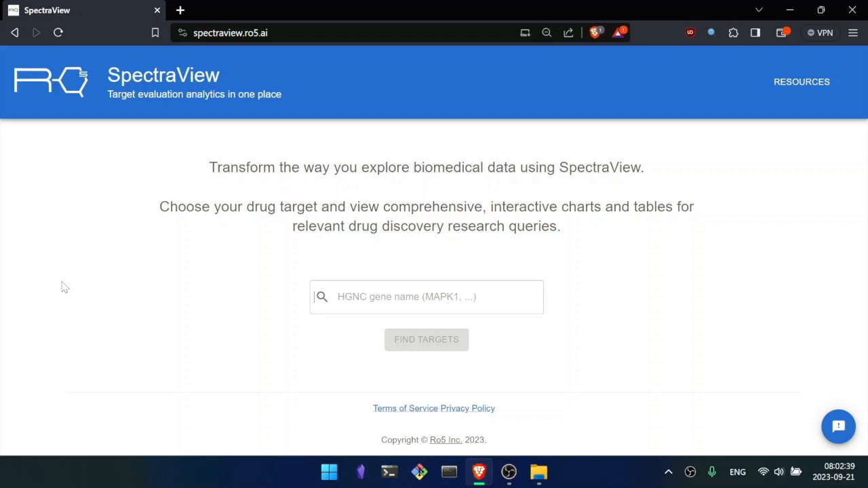Open a new browser tab
Image resolution: width=868 pixels, height=488 pixels.
(x=180, y=10)
